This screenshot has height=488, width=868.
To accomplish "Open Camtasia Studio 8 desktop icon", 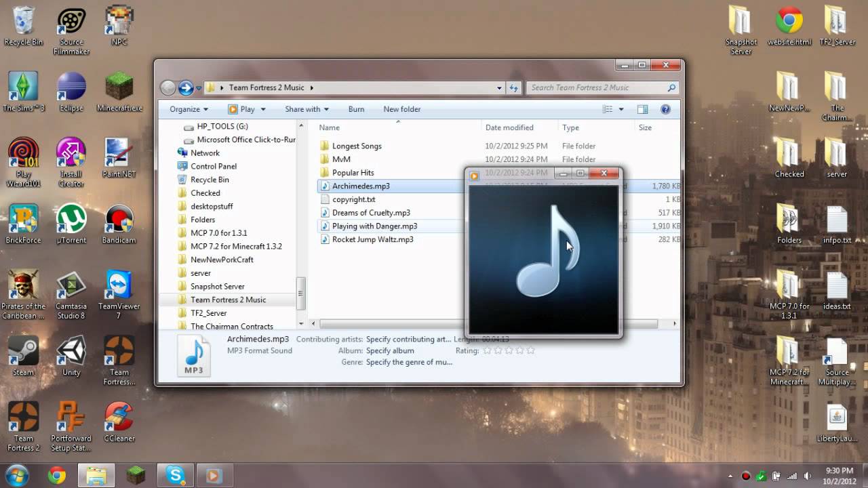I will pyautogui.click(x=71, y=295).
